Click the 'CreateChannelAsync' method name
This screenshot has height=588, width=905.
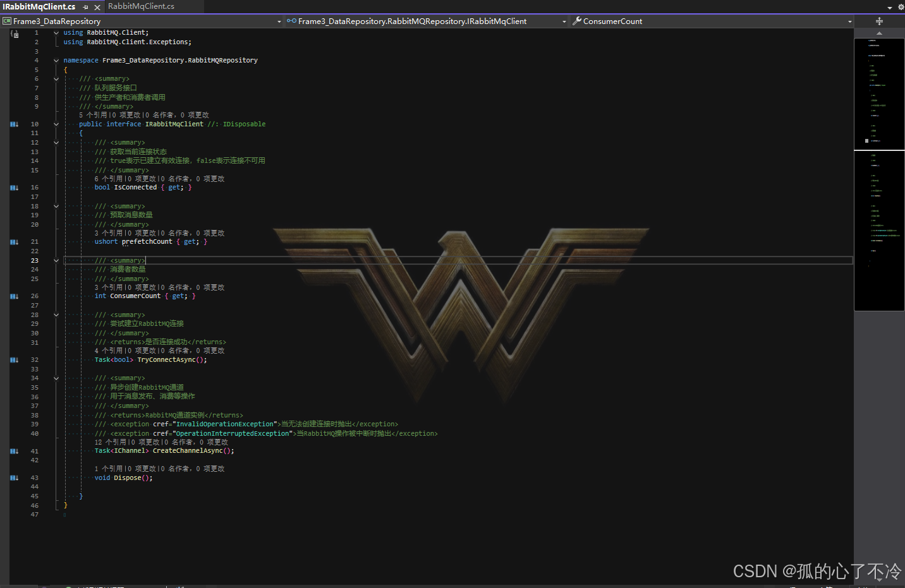(188, 451)
